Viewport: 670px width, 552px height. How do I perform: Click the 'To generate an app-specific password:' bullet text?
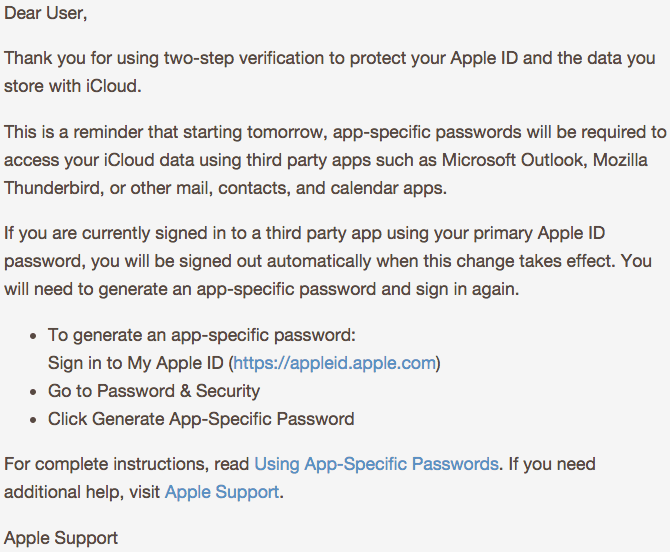click(202, 335)
